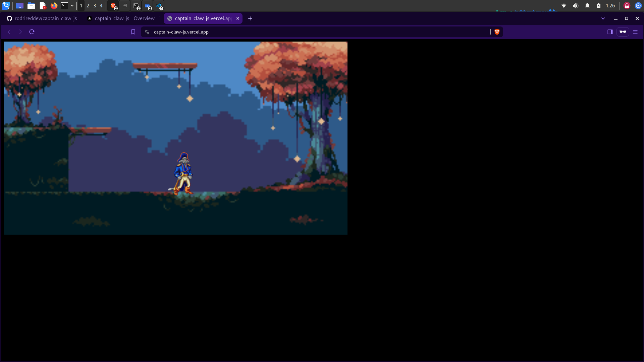Switch to captain-claw-js Overview Vercel tab
This screenshot has width=644, height=362.
pos(122,18)
